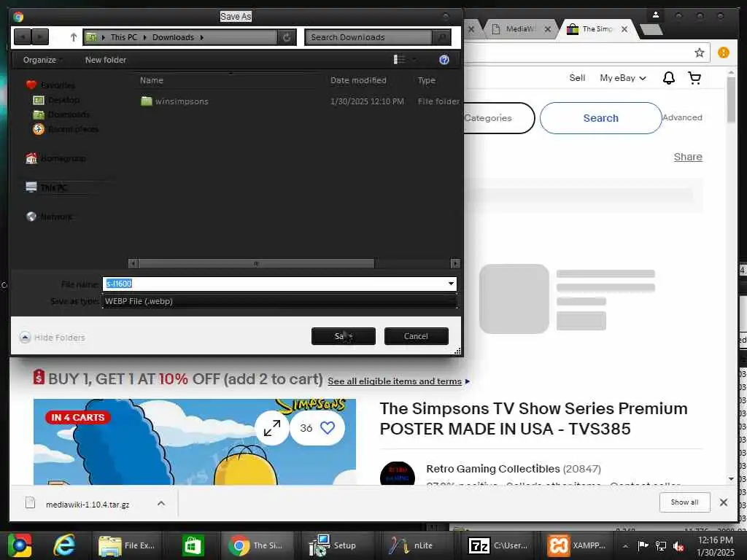
Task: Select This PC in navigation pane
Action: pos(47,187)
